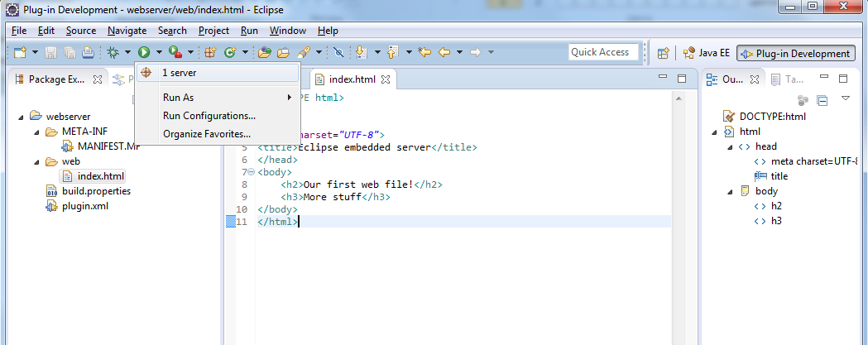Collapse the webserver project node
This screenshot has width=868, height=345.
pyautogui.click(x=21, y=117)
